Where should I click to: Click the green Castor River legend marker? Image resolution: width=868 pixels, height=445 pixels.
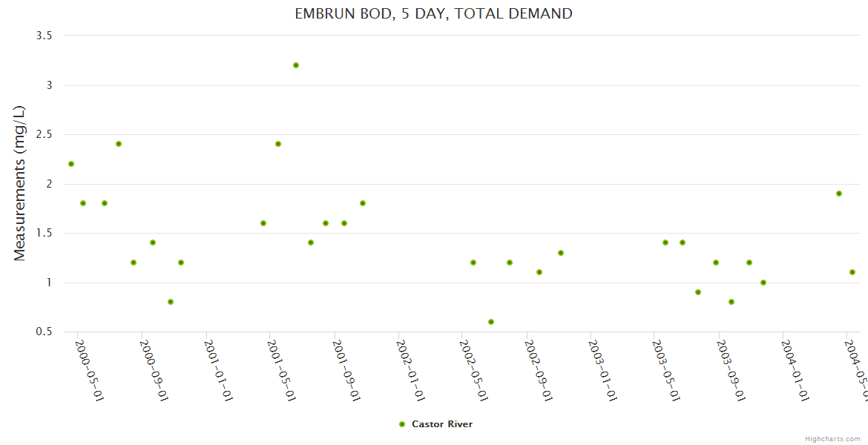(x=402, y=424)
